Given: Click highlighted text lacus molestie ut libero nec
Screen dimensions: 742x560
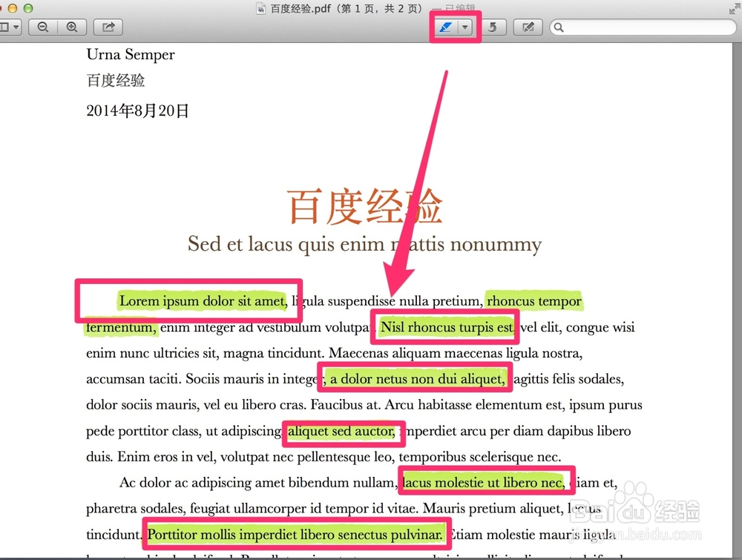Looking at the screenshot, I should tap(483, 482).
